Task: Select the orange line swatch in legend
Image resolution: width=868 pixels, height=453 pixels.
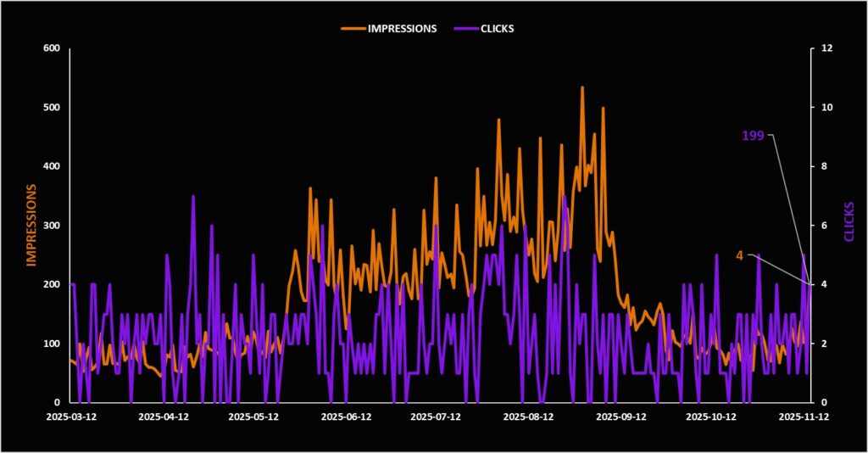Action: [352, 28]
